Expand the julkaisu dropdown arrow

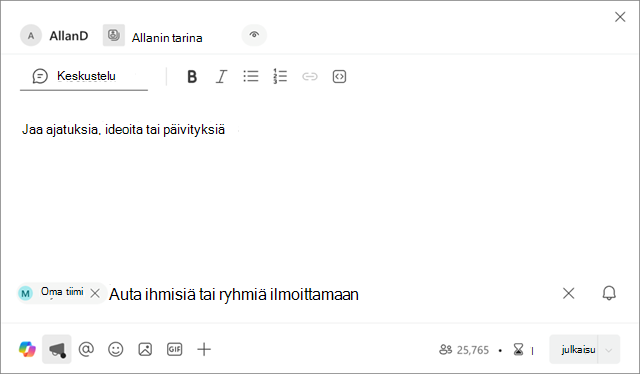click(609, 350)
